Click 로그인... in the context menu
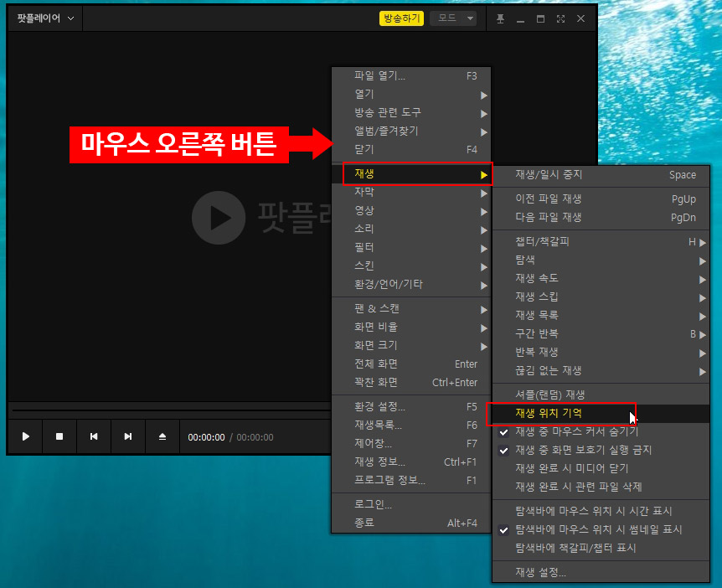Image resolution: width=722 pixels, height=588 pixels. coord(411,504)
